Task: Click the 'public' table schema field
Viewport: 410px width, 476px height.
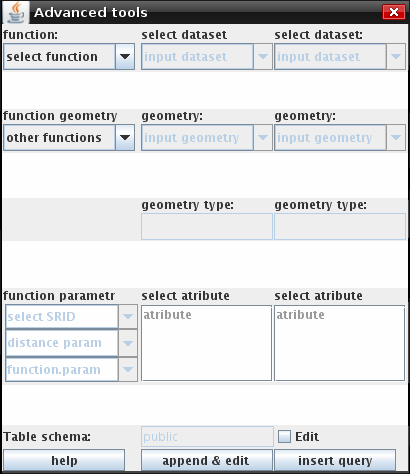Action: [x=207, y=437]
